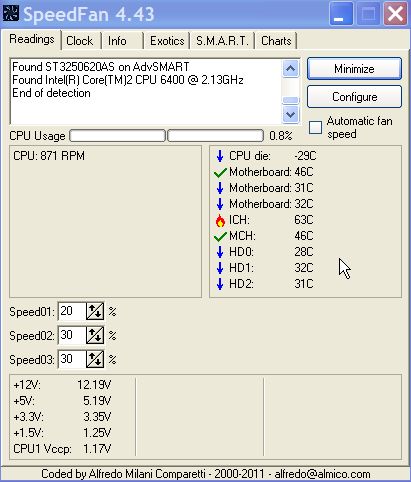Click the Speed01 value field
Viewport: 411px width, 482px height.
click(72, 311)
